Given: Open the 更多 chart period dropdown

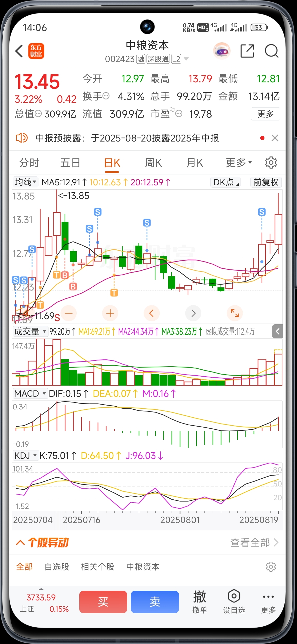Looking at the screenshot, I should tap(239, 163).
